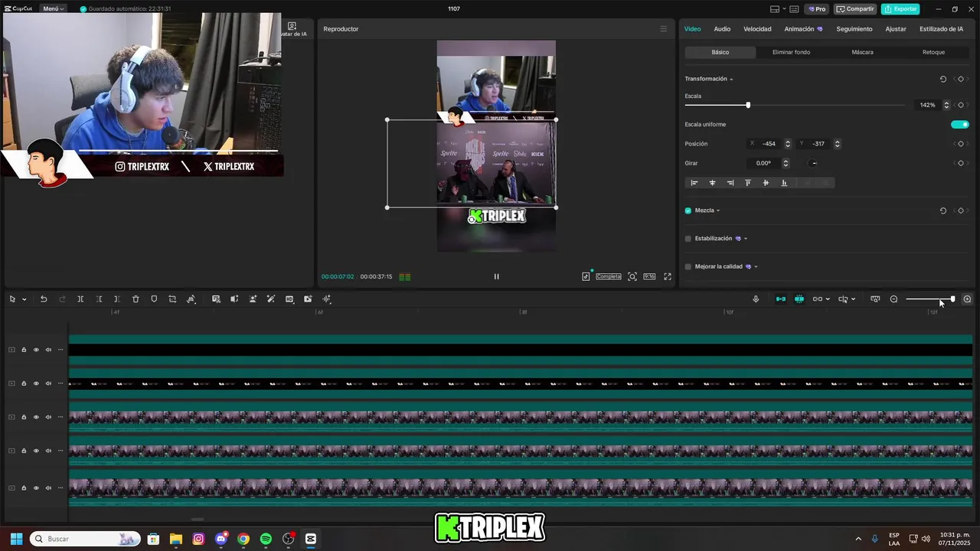Image resolution: width=980 pixels, height=551 pixels.
Task: Open the Seguimiento tab
Action: click(854, 29)
